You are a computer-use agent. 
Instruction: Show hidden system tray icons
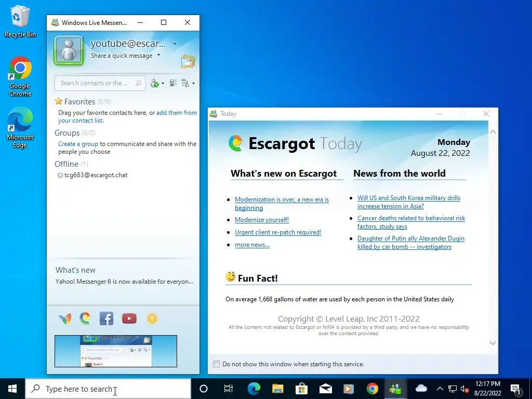point(440,389)
